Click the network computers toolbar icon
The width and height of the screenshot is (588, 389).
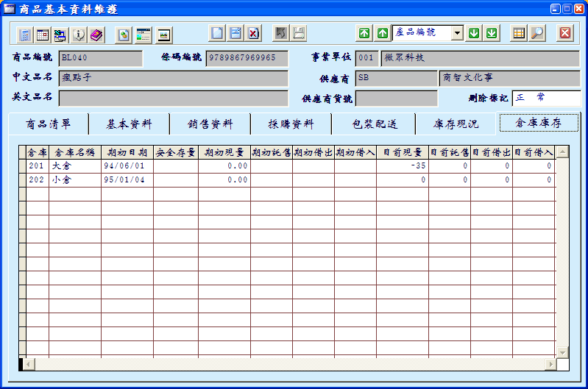click(x=60, y=35)
